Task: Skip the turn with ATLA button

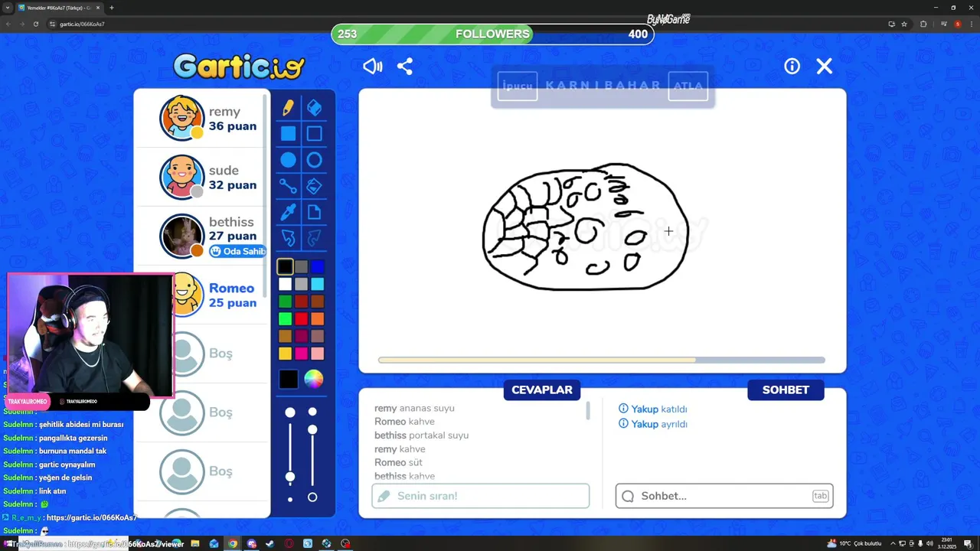Action: click(x=688, y=86)
